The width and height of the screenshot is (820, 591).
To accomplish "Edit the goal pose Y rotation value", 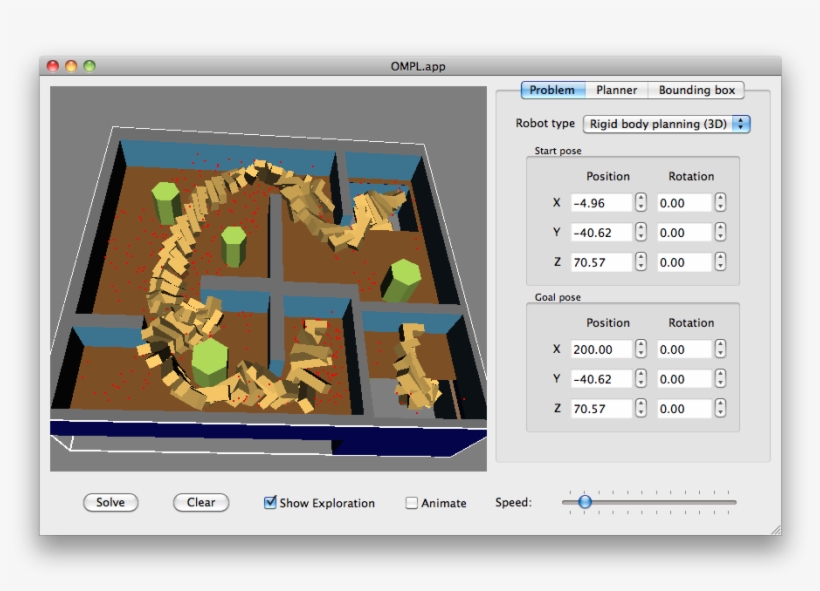I will point(683,378).
